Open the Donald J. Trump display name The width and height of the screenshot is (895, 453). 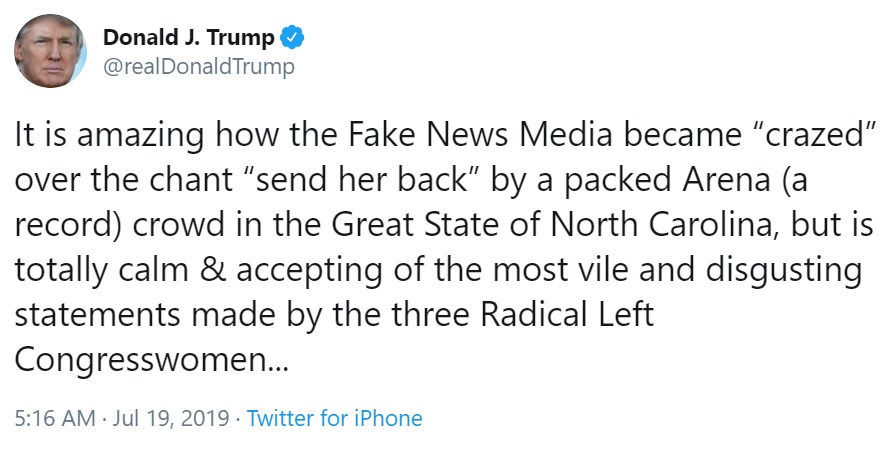(x=188, y=38)
